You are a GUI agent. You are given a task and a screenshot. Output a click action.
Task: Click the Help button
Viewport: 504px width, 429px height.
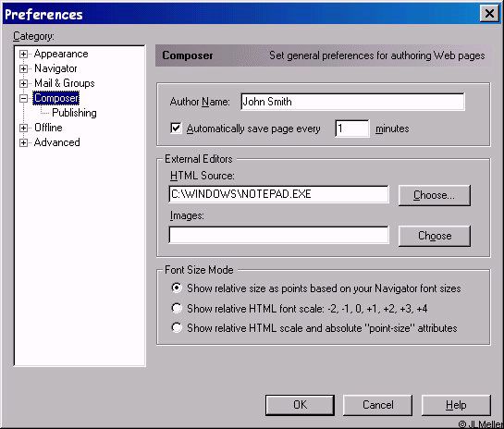coord(456,405)
